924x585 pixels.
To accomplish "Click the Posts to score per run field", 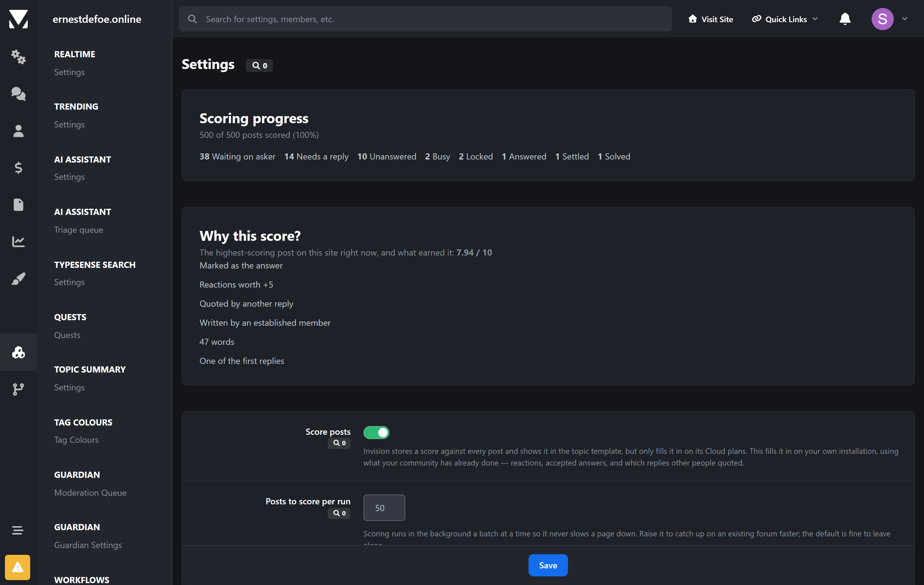I will click(384, 507).
